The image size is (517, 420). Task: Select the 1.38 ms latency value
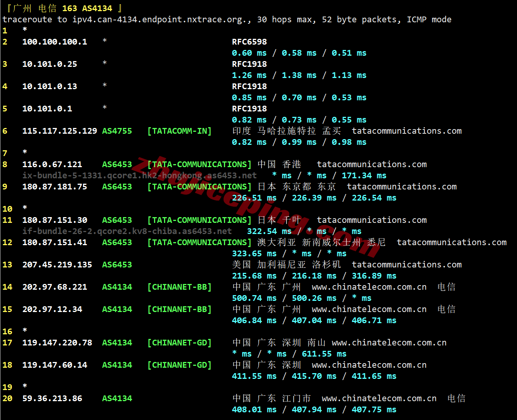(x=299, y=75)
